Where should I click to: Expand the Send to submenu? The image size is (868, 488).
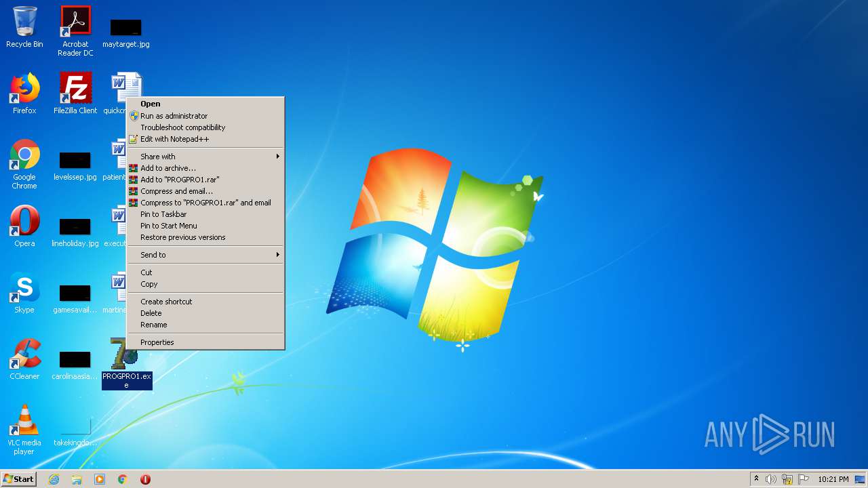pos(205,255)
